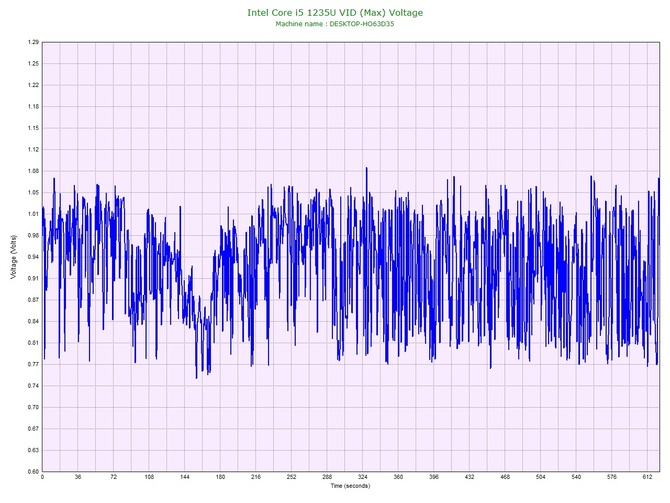This screenshot has width=670, height=503.
Task: Click the 0 x-axis time tick
Action: click(x=42, y=477)
